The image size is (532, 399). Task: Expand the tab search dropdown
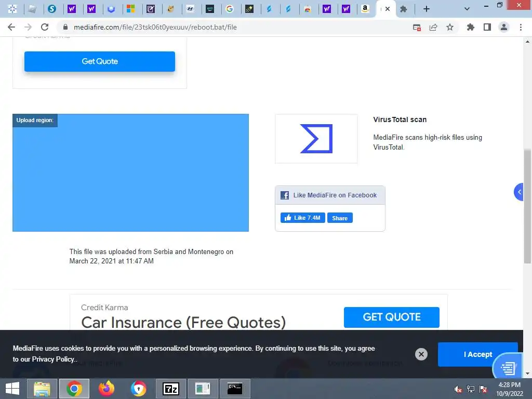pyautogui.click(x=467, y=9)
